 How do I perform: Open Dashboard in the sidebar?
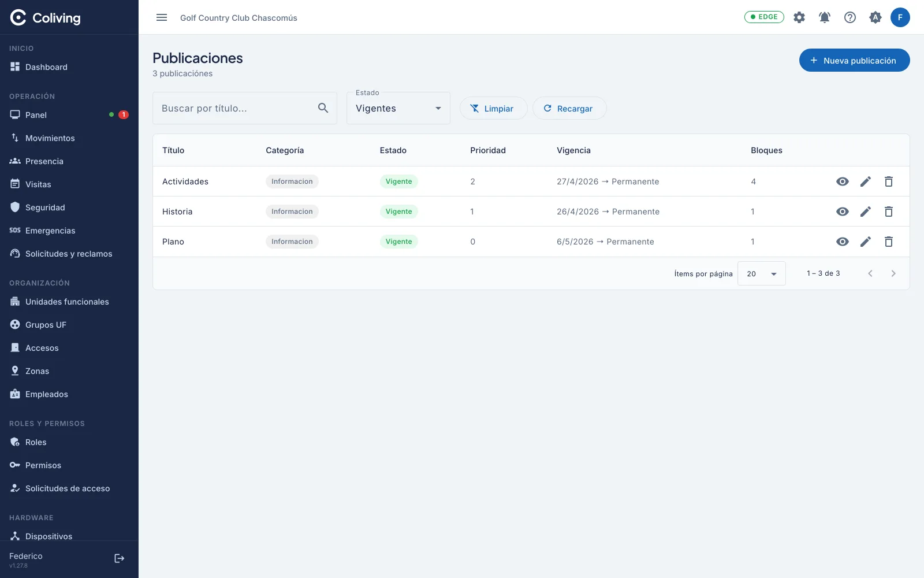click(69, 67)
